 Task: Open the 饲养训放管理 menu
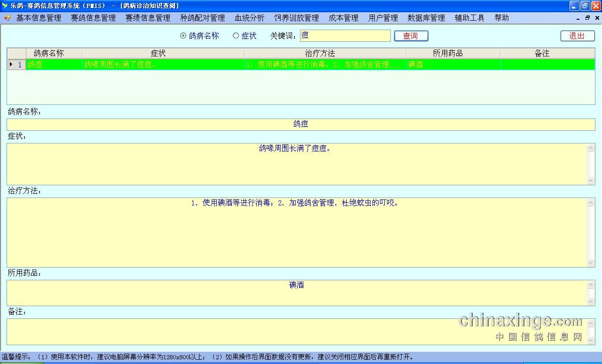click(x=296, y=18)
